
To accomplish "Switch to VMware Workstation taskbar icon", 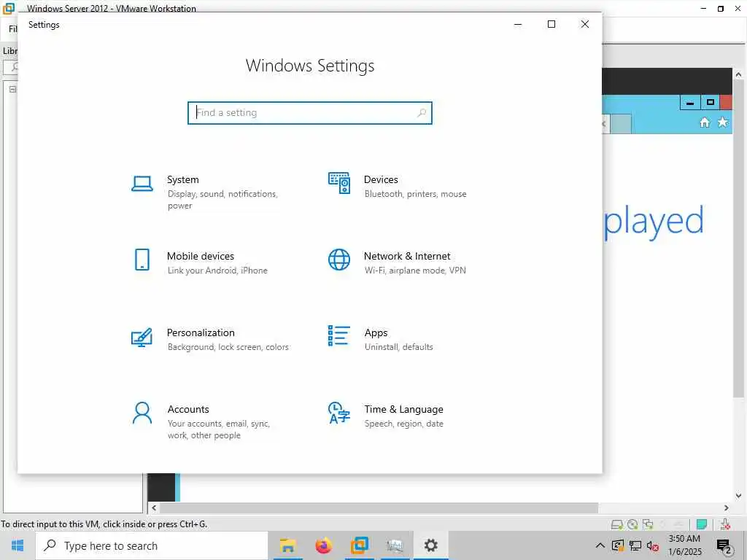I will (359, 545).
